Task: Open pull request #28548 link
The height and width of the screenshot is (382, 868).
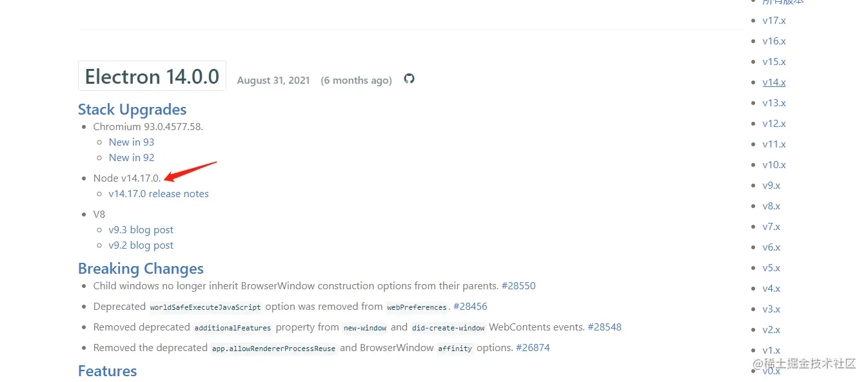Action: coord(604,327)
